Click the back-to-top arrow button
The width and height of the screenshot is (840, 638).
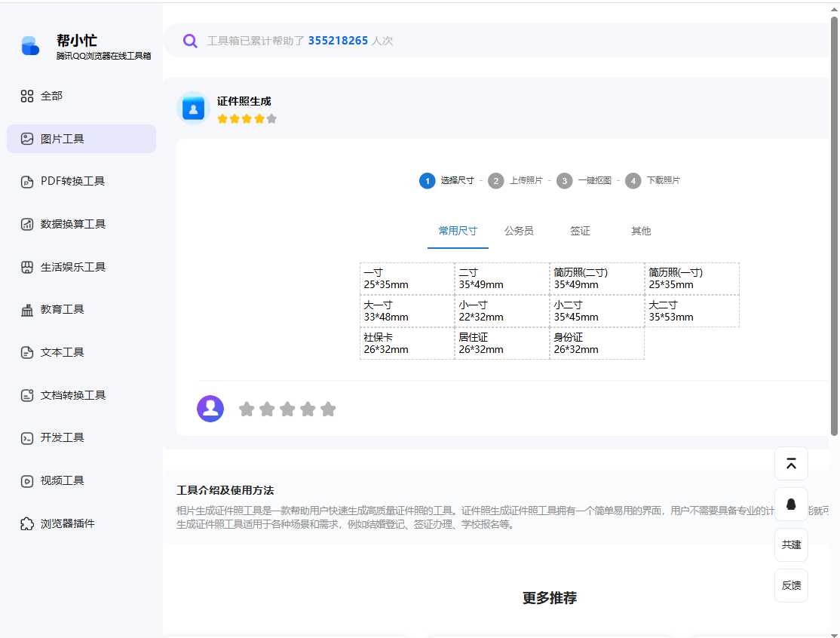pyautogui.click(x=790, y=464)
